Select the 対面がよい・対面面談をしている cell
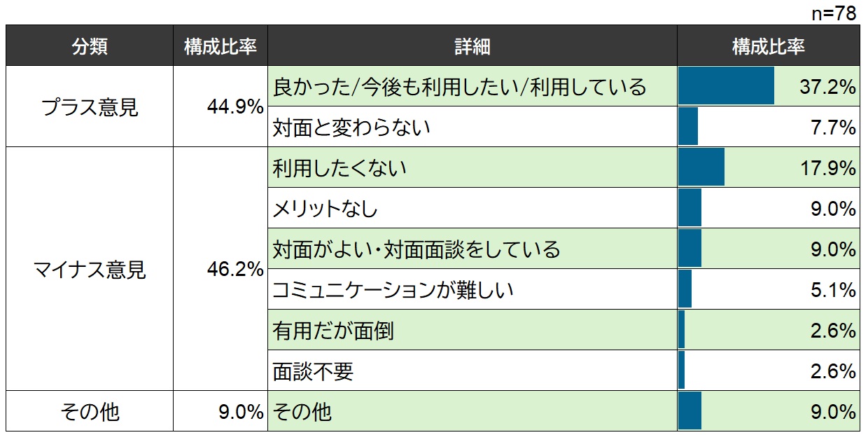 [416, 249]
